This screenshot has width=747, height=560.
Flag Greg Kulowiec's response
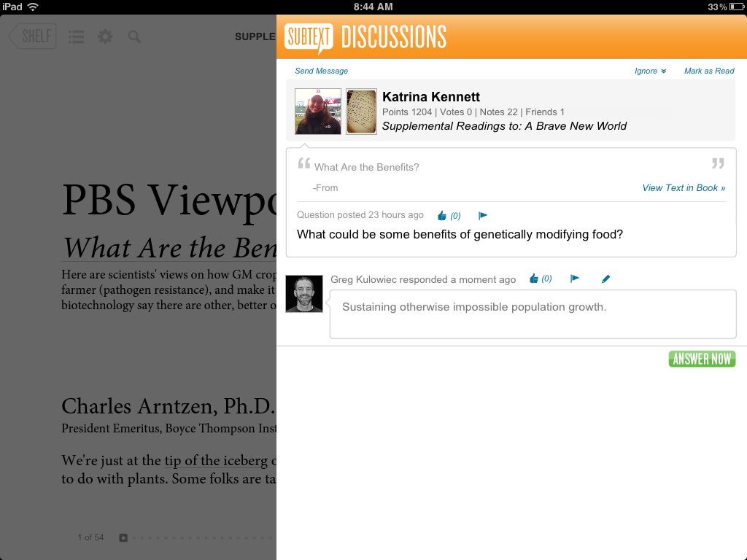point(575,279)
